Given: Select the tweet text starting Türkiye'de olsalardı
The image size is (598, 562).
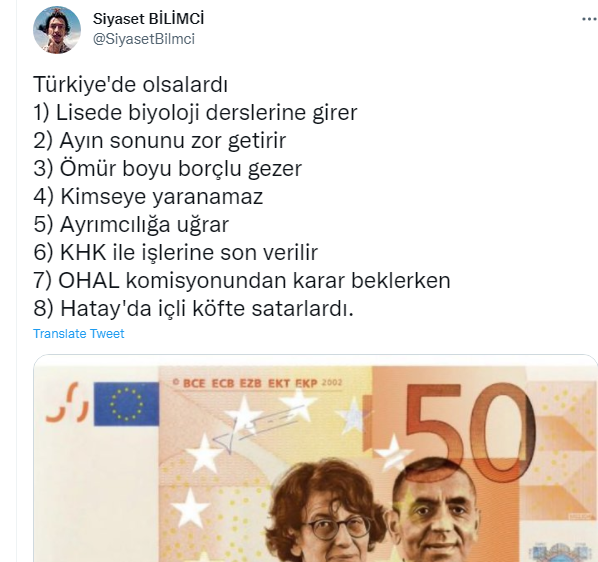Looking at the screenshot, I should click(x=242, y=196).
